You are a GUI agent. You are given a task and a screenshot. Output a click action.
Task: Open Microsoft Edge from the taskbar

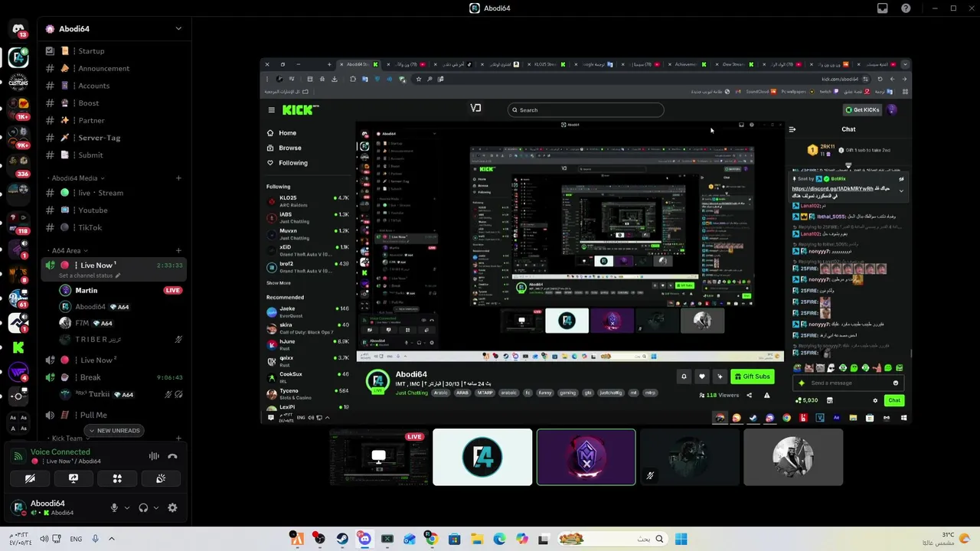[499, 539]
